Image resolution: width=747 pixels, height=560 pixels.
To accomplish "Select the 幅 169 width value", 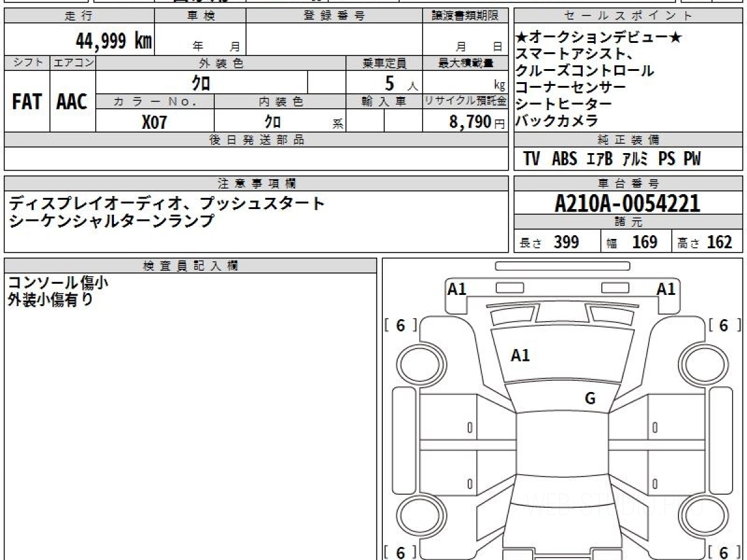I will (x=632, y=242).
